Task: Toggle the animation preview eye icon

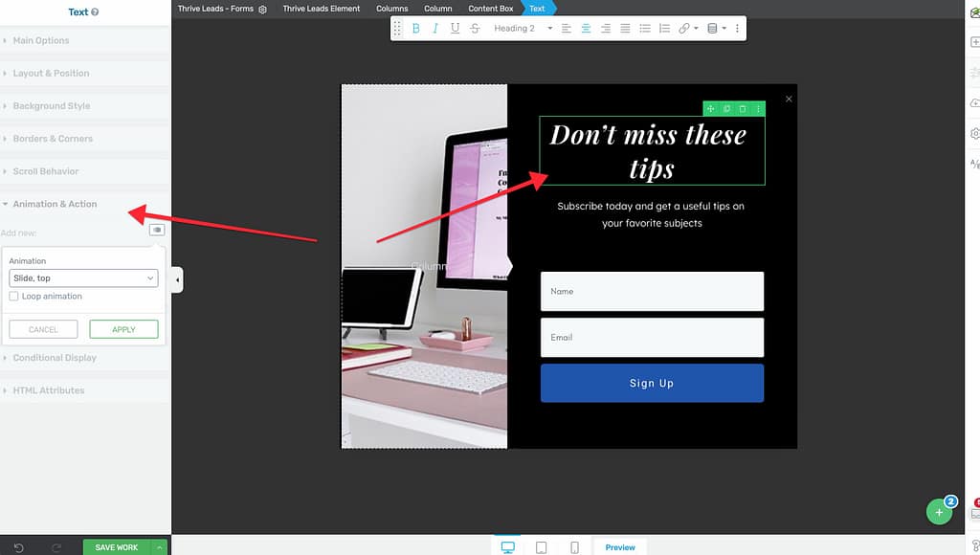Action: [x=157, y=230]
